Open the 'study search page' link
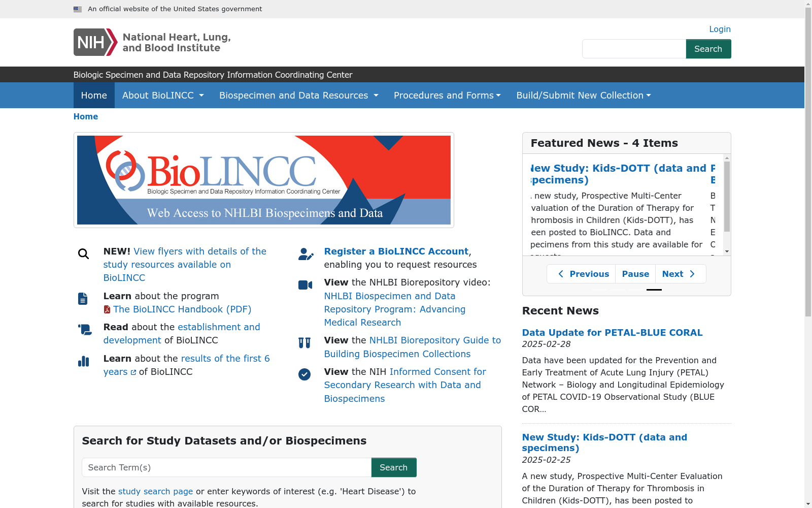 (156, 491)
